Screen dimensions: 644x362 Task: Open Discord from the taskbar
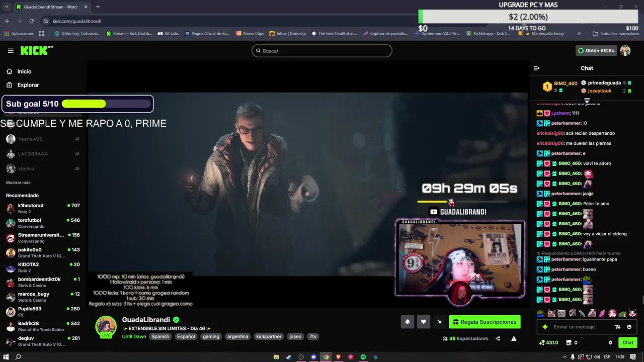pyautogui.click(x=313, y=357)
